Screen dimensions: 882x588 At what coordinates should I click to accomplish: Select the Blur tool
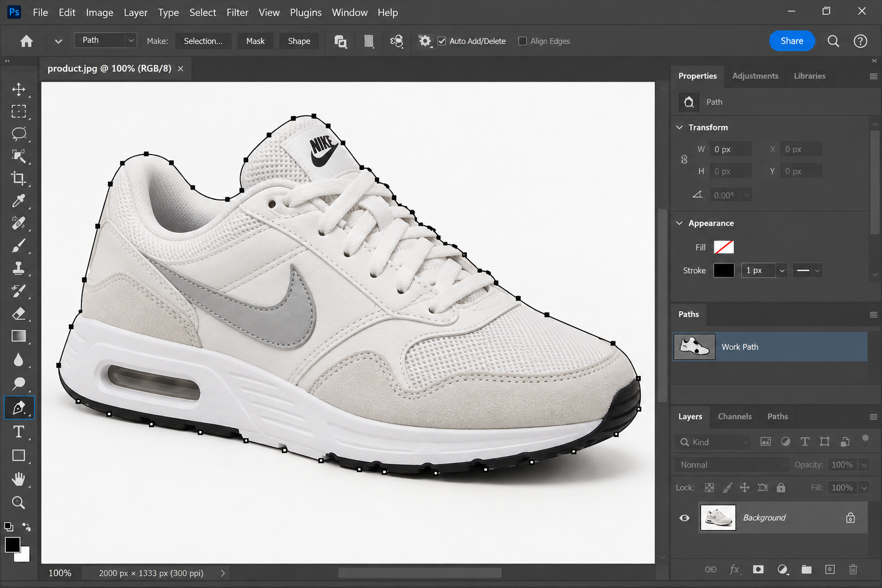[x=18, y=360]
